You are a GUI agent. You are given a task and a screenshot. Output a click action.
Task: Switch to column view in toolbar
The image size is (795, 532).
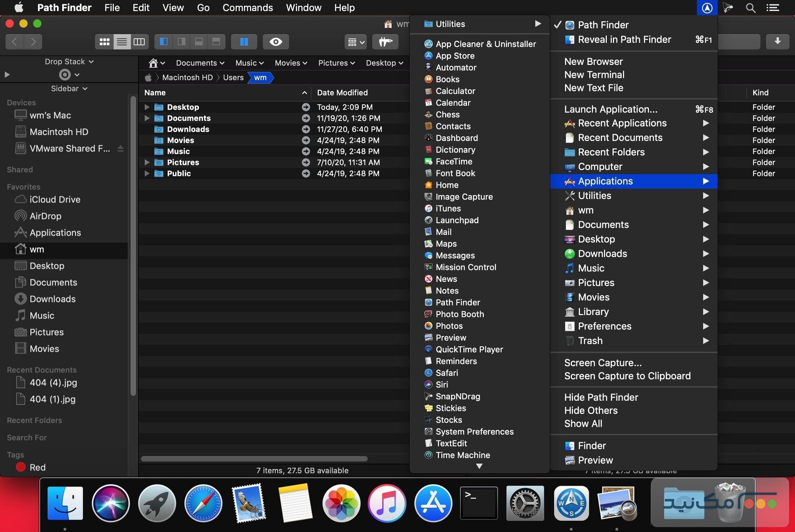pos(139,42)
